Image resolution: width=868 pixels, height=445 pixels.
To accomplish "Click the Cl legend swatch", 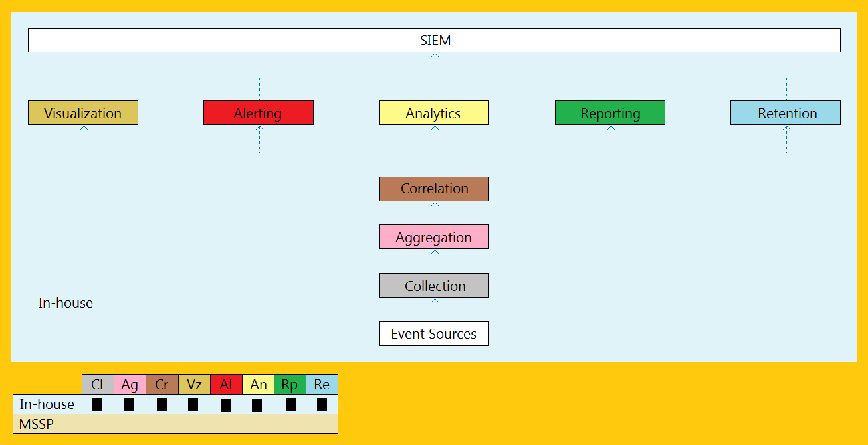I will coord(98,384).
